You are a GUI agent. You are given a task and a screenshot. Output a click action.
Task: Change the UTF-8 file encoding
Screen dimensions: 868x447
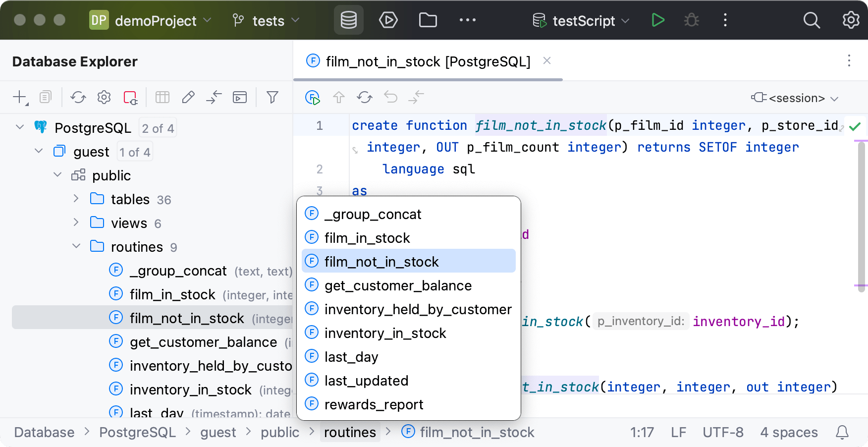coord(723,433)
